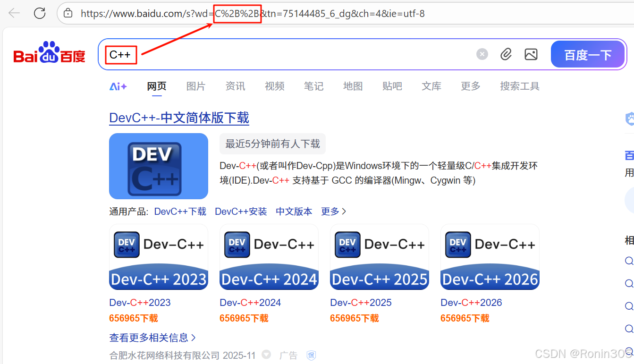The image size is (634, 364).
Task: Open image search camera icon
Action: (x=531, y=54)
